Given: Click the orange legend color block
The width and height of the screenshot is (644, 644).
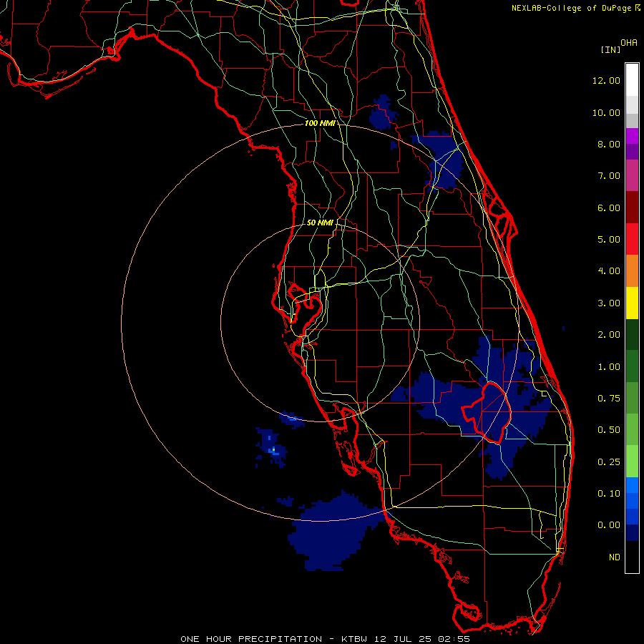Looking at the screenshot, I should (x=632, y=271).
